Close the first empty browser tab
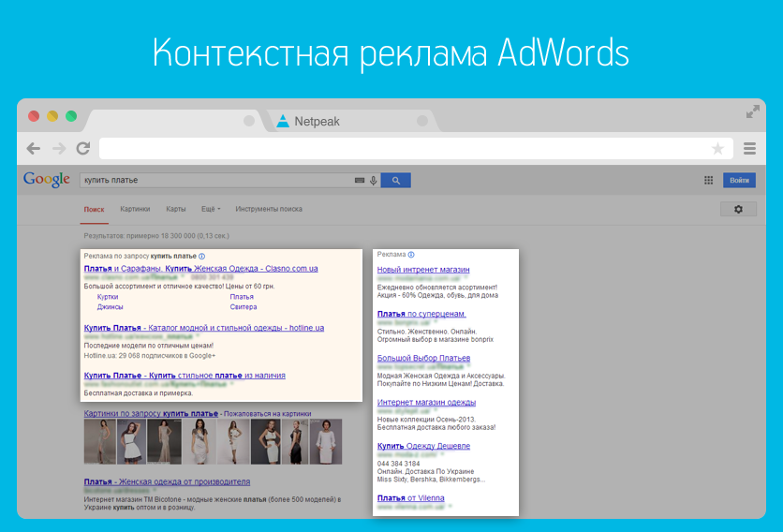 tap(249, 121)
